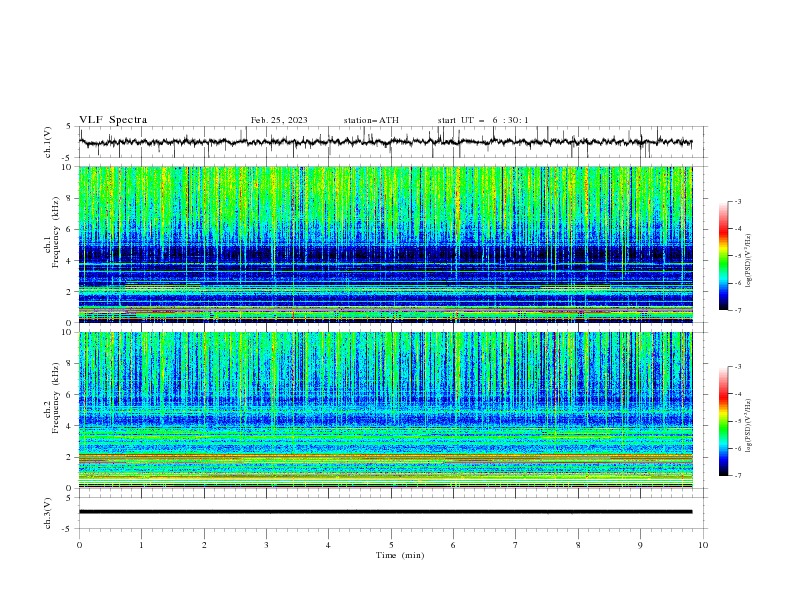
Task: Click the "8" kHz tick of the ch.2 spectrogram
Action: 69,364
